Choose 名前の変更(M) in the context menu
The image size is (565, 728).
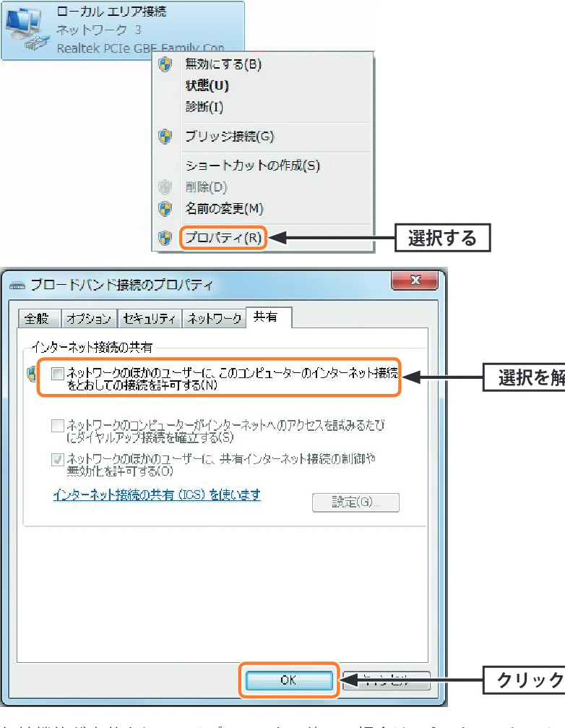coord(224,208)
